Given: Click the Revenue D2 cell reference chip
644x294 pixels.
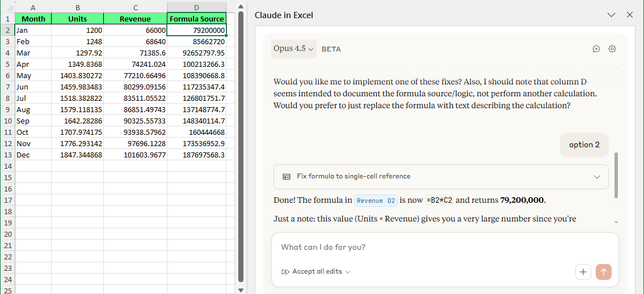Looking at the screenshot, I should point(376,201).
